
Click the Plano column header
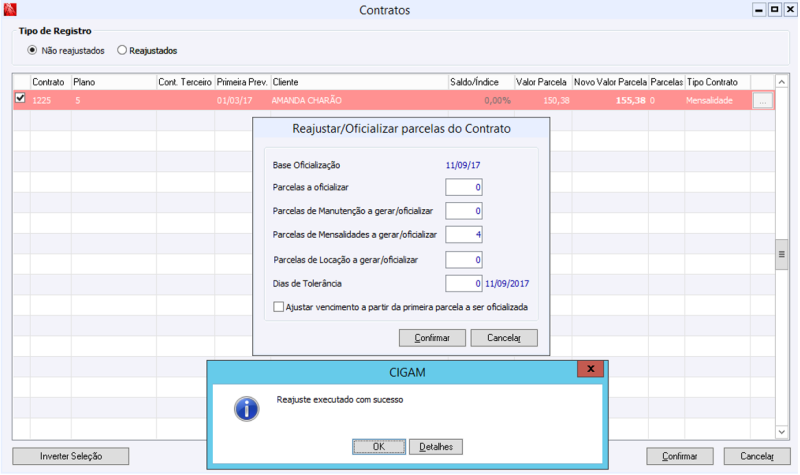coord(114,82)
